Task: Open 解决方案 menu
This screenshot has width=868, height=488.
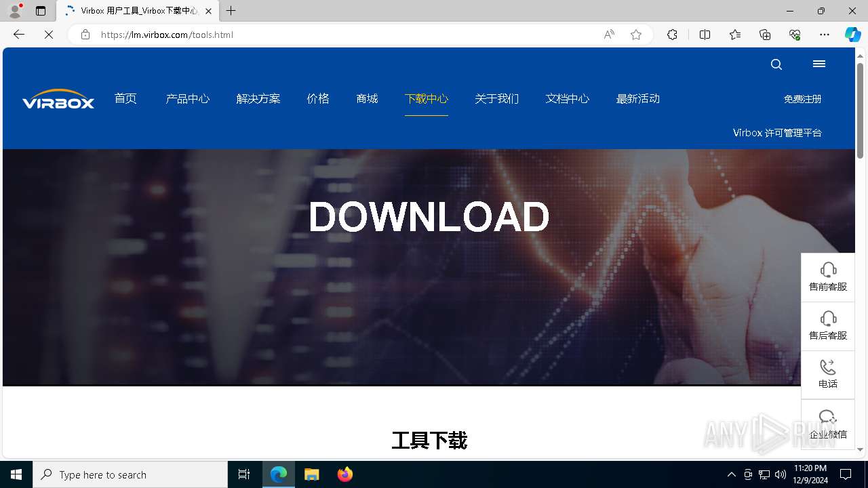Action: pos(258,99)
